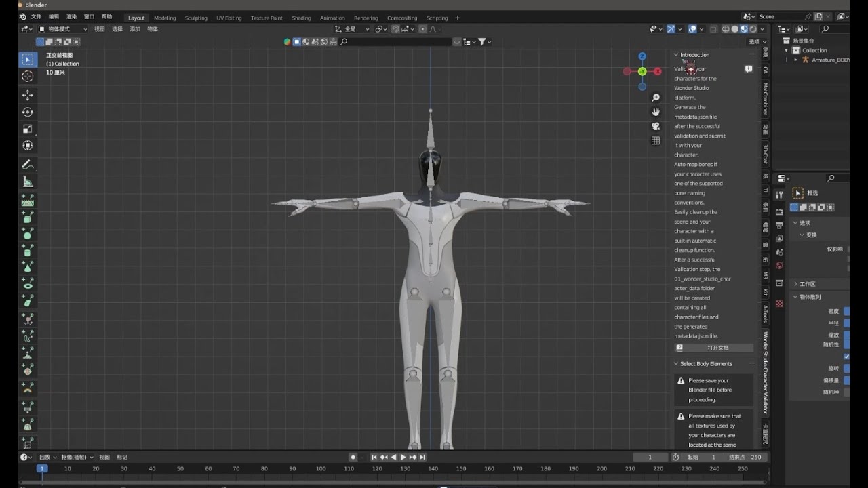The height and width of the screenshot is (488, 868).
Task: Toggle camera view icon in viewport
Action: pos(656,126)
